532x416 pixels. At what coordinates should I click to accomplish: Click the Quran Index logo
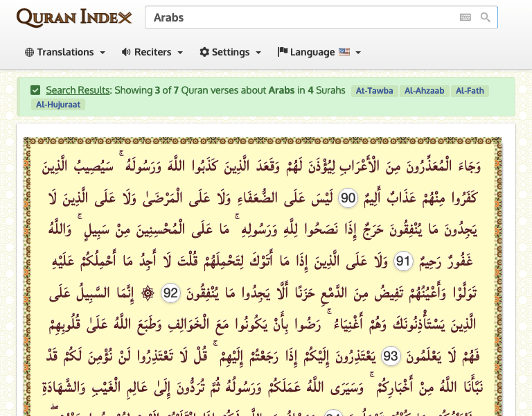tap(73, 18)
